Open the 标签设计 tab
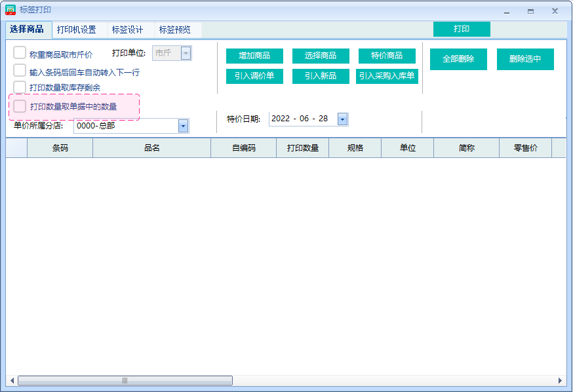The width and height of the screenshot is (573, 392). [x=127, y=29]
